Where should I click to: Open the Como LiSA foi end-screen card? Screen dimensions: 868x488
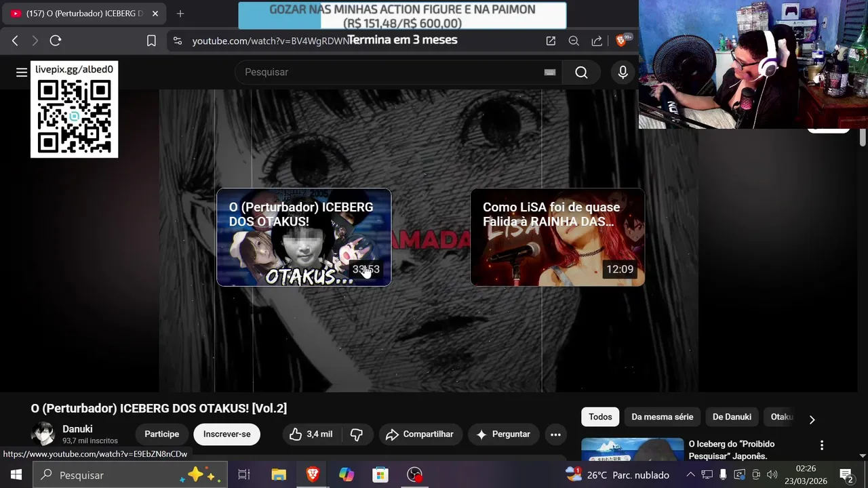pos(557,237)
